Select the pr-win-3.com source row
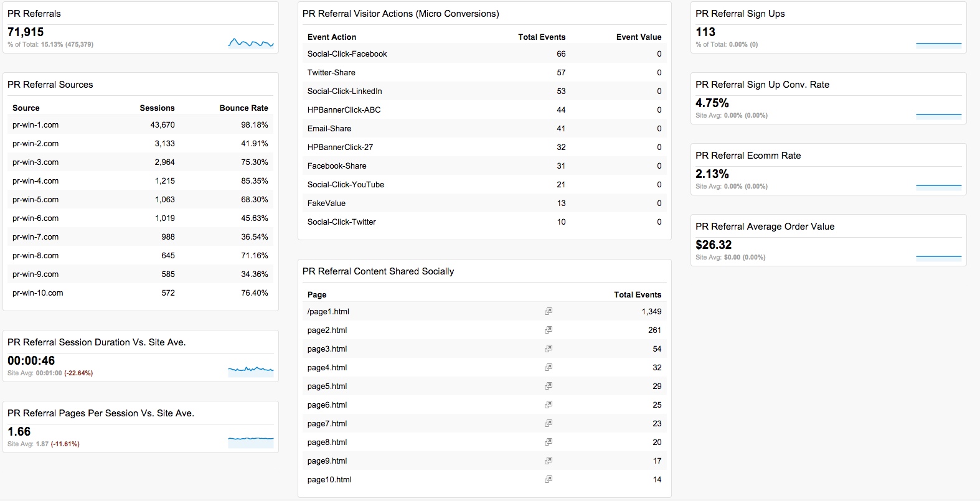 141,162
